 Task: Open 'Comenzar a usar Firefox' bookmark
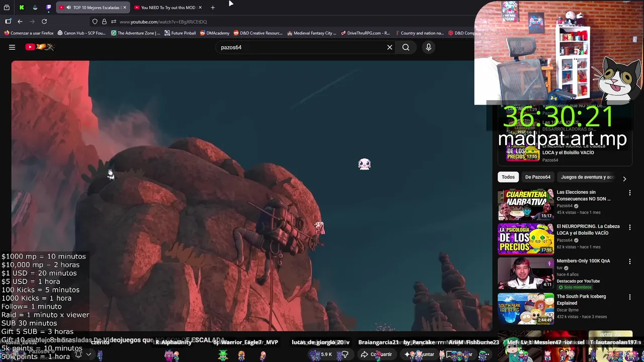tap(29, 33)
